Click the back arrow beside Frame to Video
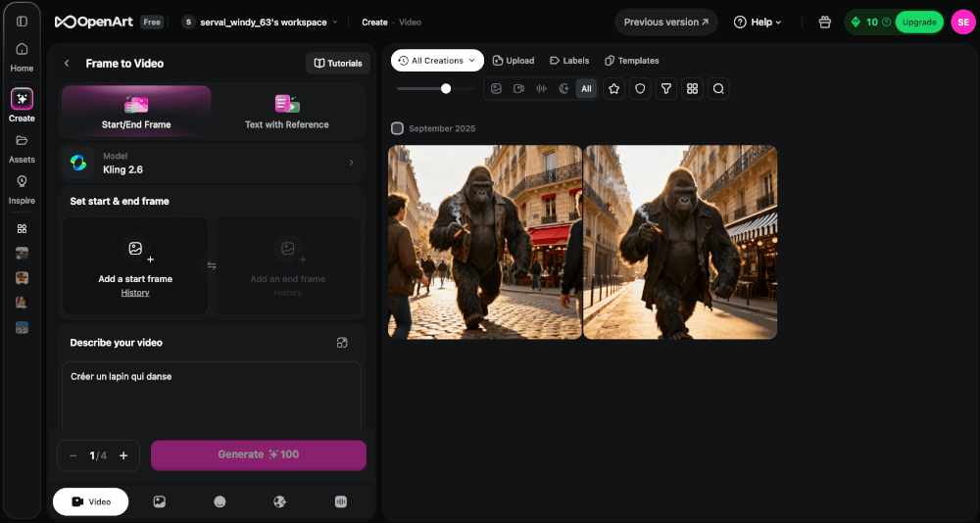 pos(67,63)
